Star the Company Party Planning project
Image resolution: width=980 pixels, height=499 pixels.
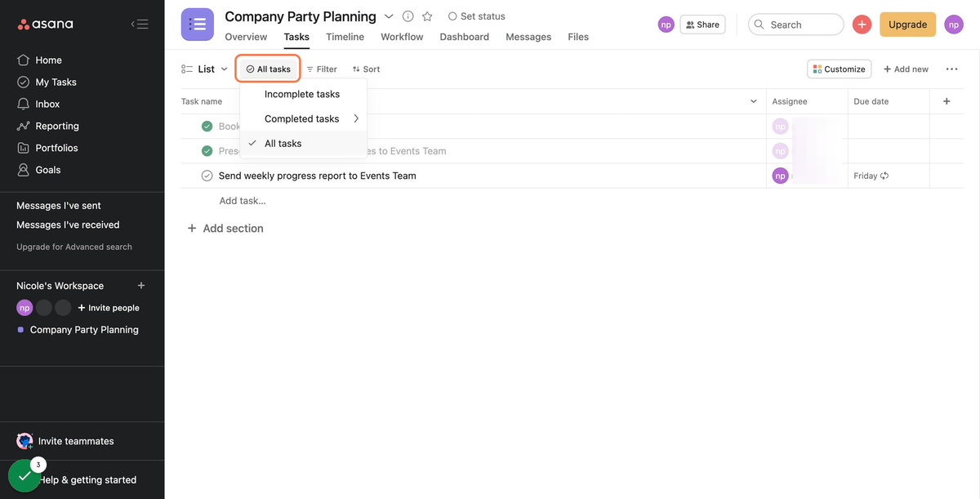[x=427, y=16]
